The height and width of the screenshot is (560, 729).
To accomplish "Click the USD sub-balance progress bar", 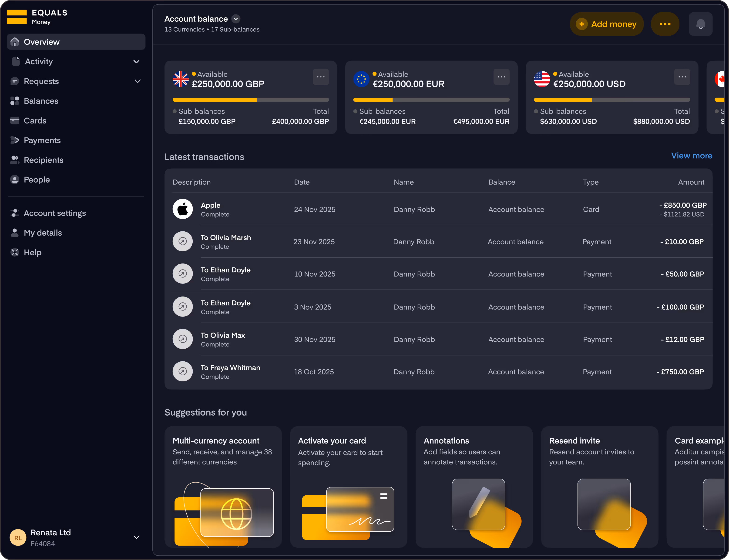I will 612,99.
